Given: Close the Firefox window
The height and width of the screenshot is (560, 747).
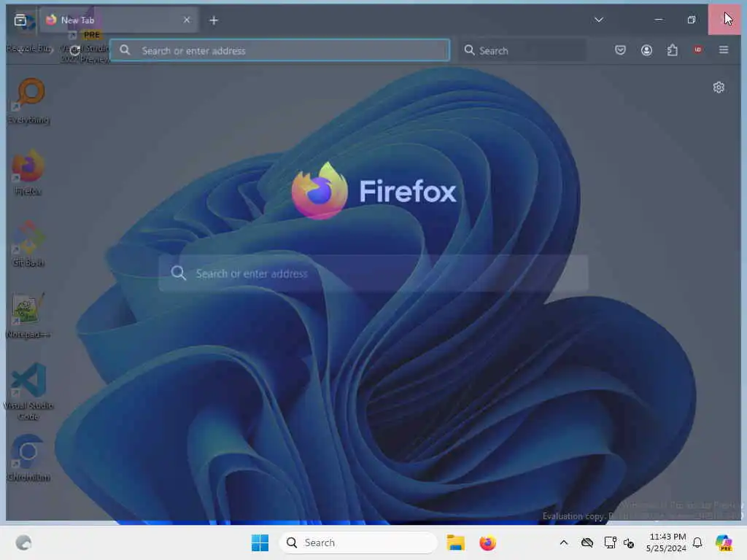Looking at the screenshot, I should (x=724, y=20).
